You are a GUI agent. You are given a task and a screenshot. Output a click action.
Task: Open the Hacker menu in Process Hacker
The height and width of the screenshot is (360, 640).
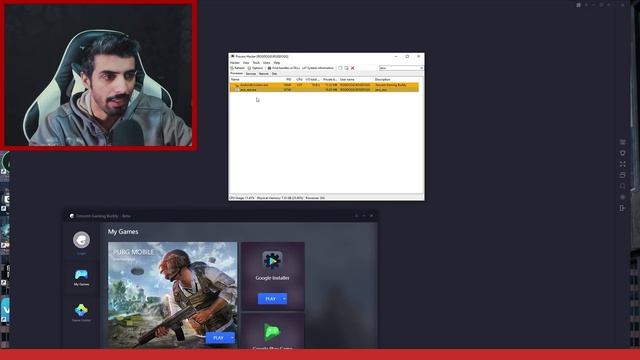[235, 63]
